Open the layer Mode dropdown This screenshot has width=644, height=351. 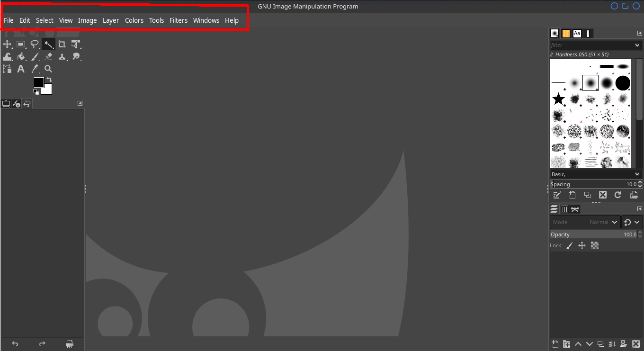click(x=585, y=222)
